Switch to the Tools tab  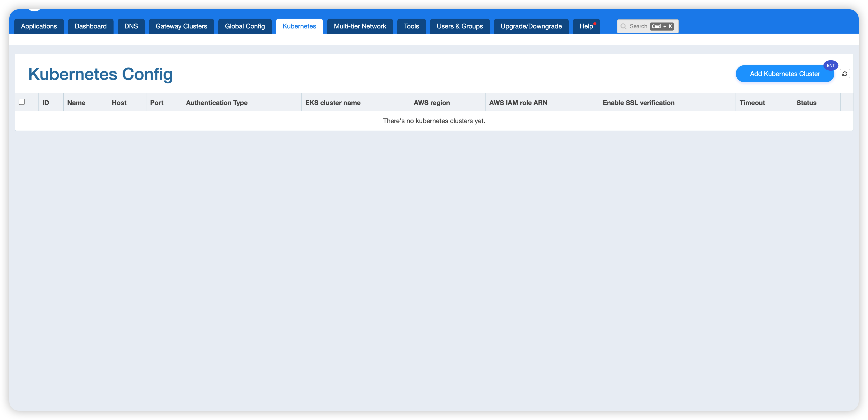(x=411, y=26)
